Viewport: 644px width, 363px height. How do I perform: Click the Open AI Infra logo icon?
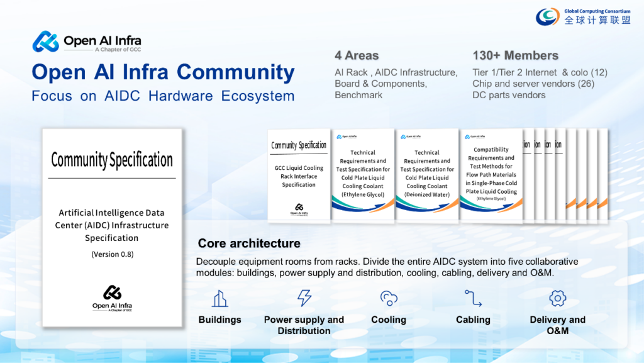coord(45,42)
